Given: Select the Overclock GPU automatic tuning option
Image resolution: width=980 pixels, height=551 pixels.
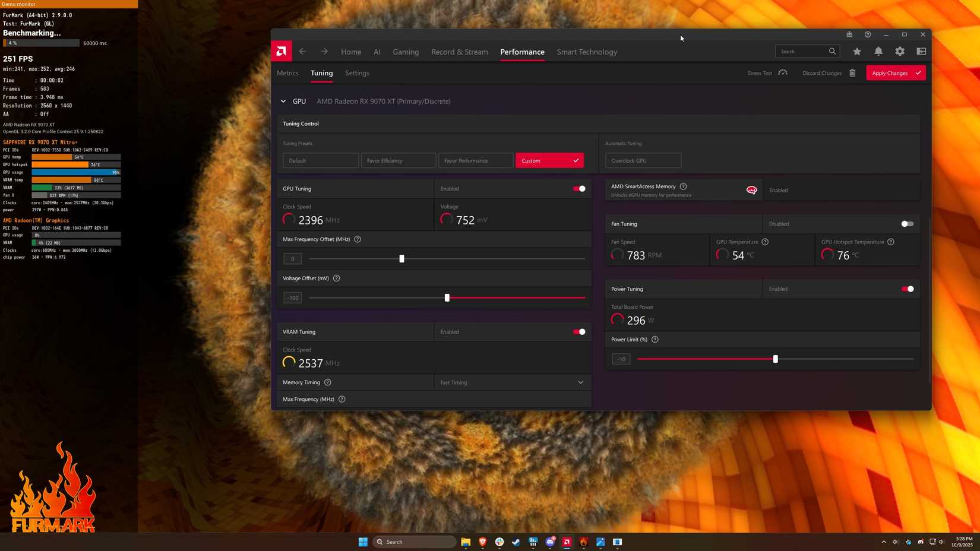Looking at the screenshot, I should point(643,160).
